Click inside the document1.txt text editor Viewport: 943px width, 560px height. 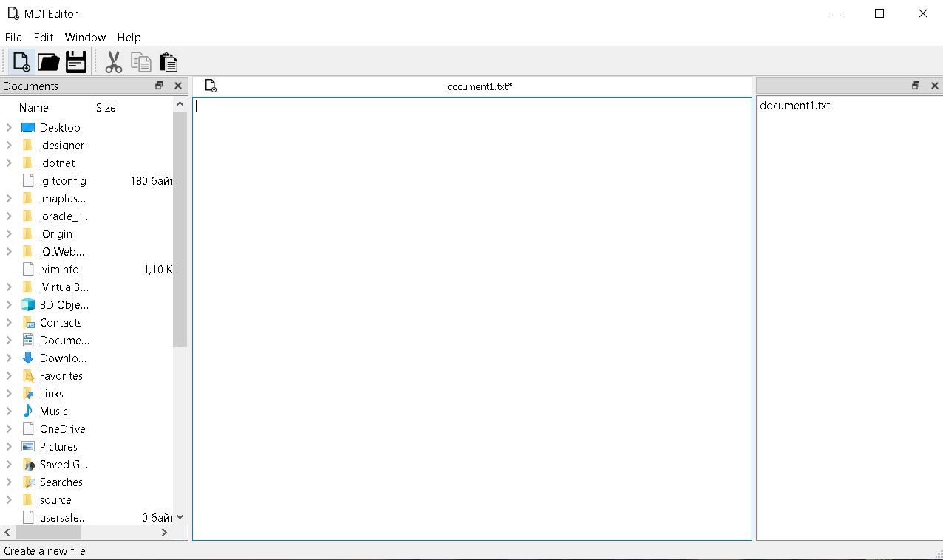pyautogui.click(x=472, y=318)
